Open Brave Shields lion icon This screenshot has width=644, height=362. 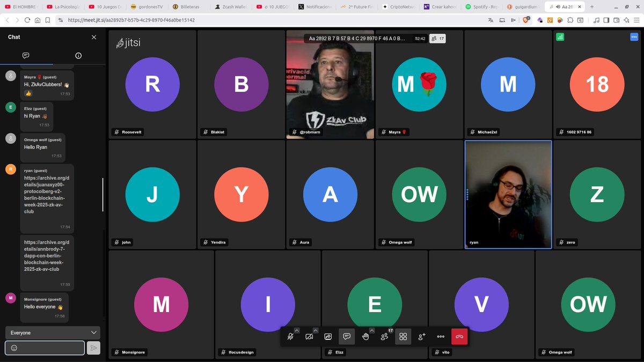click(526, 20)
